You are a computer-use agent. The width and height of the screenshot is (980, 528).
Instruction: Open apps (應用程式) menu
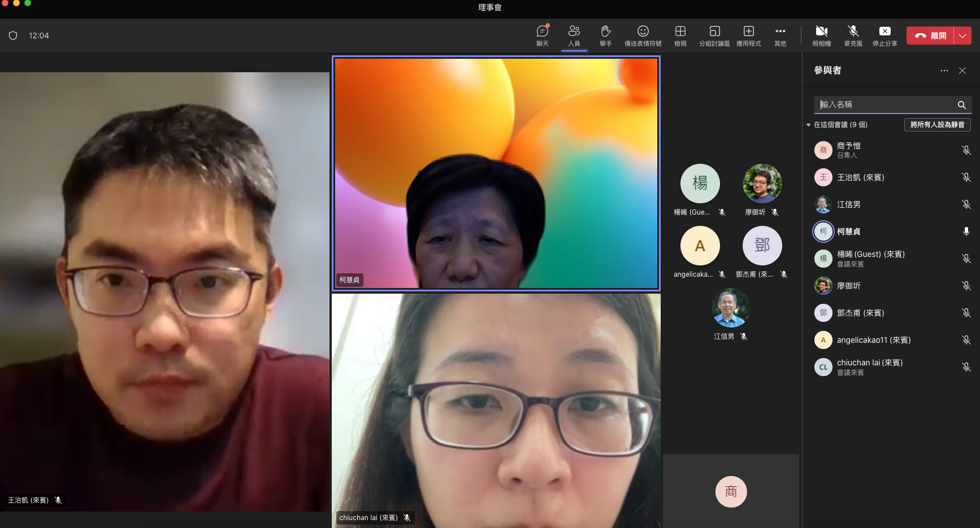point(749,36)
